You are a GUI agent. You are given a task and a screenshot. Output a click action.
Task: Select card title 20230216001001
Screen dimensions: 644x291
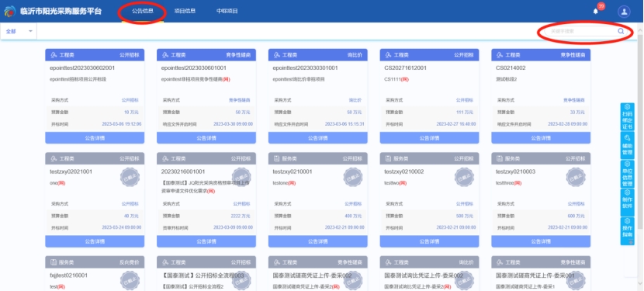[x=183, y=171]
